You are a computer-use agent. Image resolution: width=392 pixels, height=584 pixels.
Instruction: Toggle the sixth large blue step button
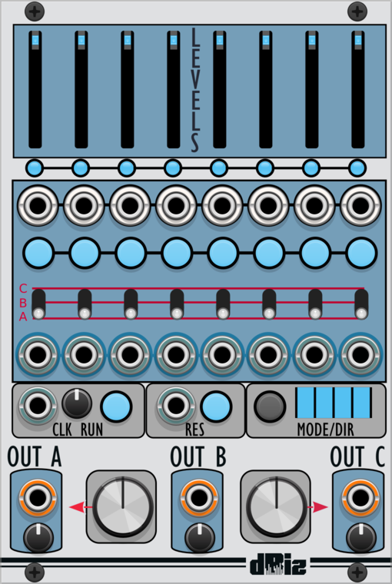pos(269,253)
